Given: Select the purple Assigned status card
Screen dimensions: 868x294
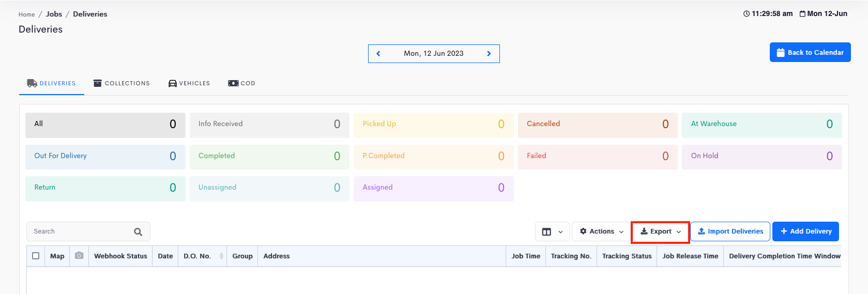Looking at the screenshot, I should tap(433, 188).
